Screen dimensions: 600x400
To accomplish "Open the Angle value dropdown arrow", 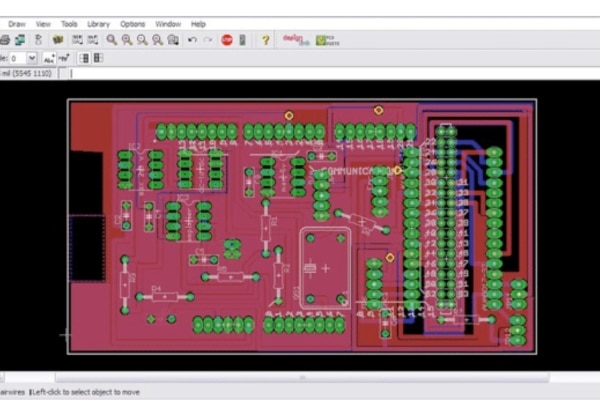I will coord(32,58).
